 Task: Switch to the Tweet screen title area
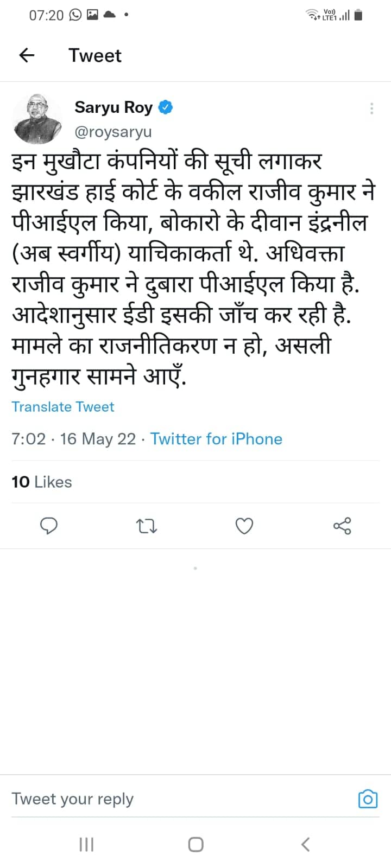point(95,55)
